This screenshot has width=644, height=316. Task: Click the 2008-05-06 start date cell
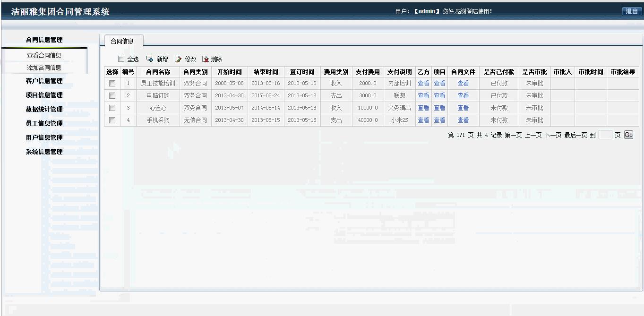tap(229, 83)
